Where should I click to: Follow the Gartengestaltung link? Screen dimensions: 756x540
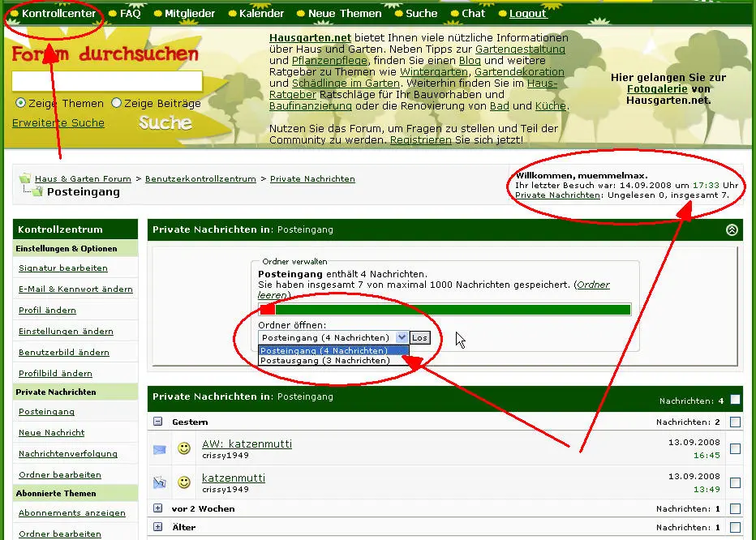pos(520,49)
